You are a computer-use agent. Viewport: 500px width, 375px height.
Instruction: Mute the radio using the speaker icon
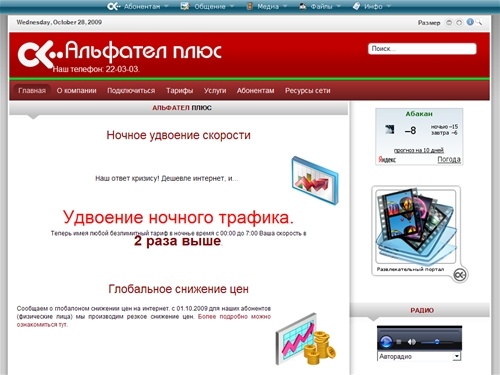tap(412, 342)
